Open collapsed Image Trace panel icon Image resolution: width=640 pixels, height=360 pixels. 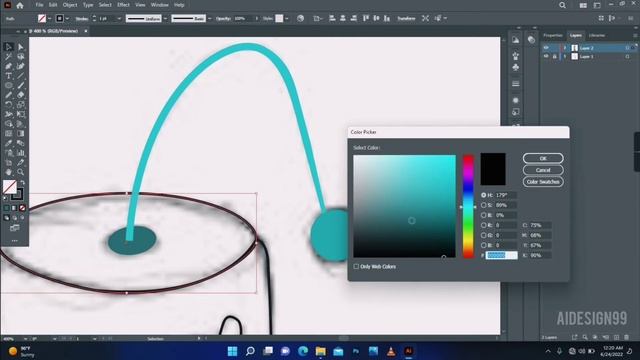pos(516,40)
